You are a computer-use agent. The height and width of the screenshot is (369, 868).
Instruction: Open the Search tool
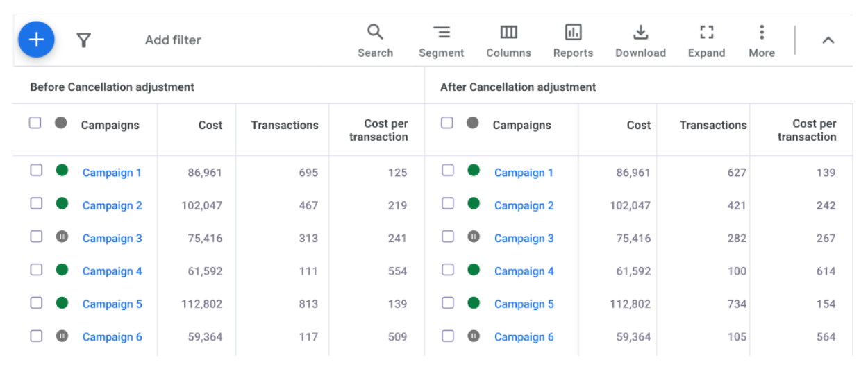pos(375,41)
